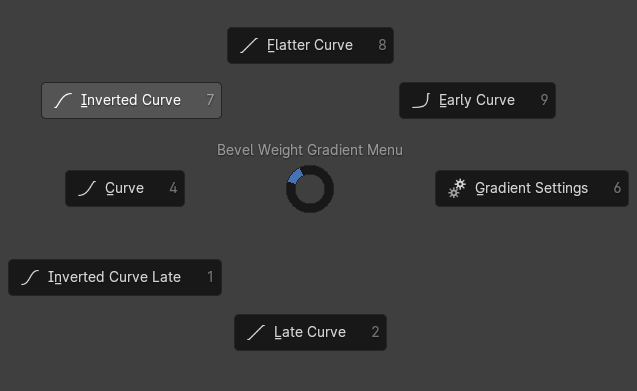
Task: Choose Inverted Curve Late option
Action: 115,278
